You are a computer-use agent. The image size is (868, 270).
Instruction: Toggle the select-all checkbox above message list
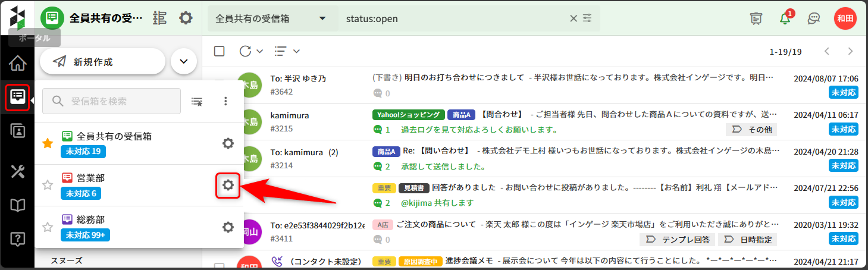pos(219,51)
